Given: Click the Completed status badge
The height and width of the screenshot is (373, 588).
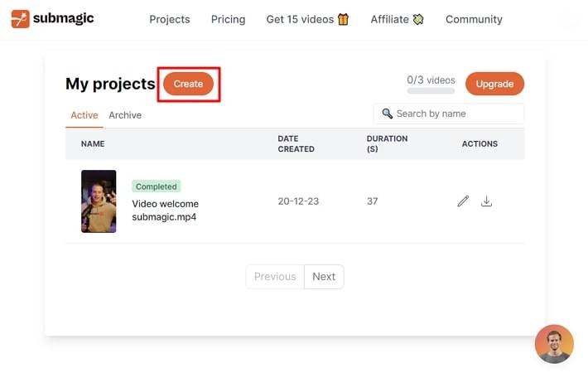Looking at the screenshot, I should 156,186.
